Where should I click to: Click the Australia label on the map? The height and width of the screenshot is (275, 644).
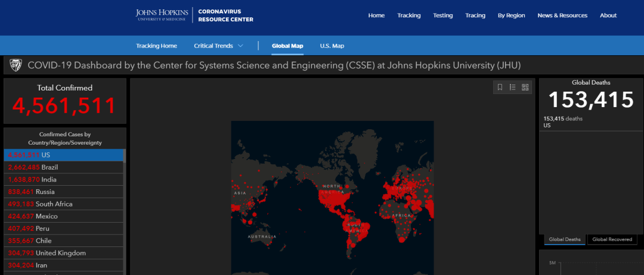tap(262, 237)
